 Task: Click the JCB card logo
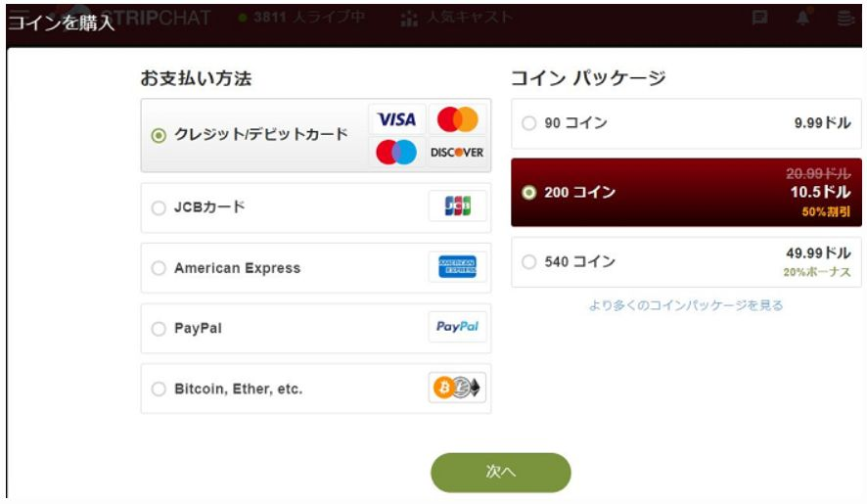(x=457, y=206)
